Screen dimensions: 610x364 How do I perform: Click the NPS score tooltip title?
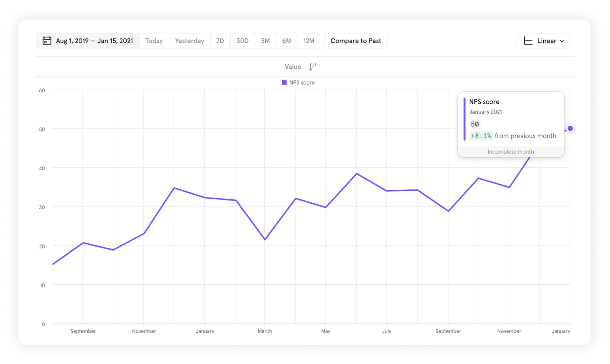point(484,102)
